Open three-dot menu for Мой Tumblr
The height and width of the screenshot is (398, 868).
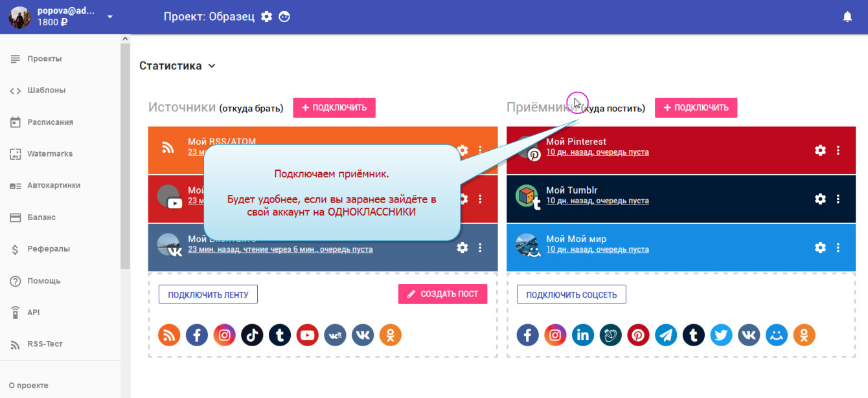click(x=838, y=199)
